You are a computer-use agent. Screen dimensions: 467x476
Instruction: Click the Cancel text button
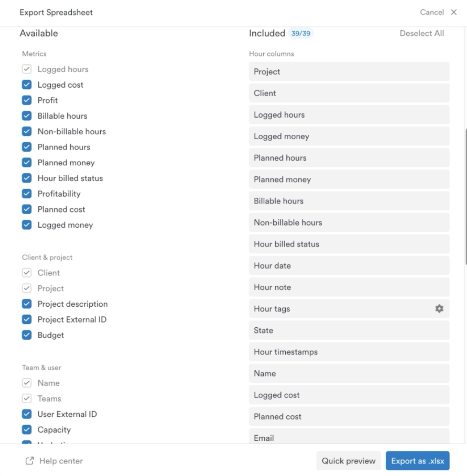432,12
